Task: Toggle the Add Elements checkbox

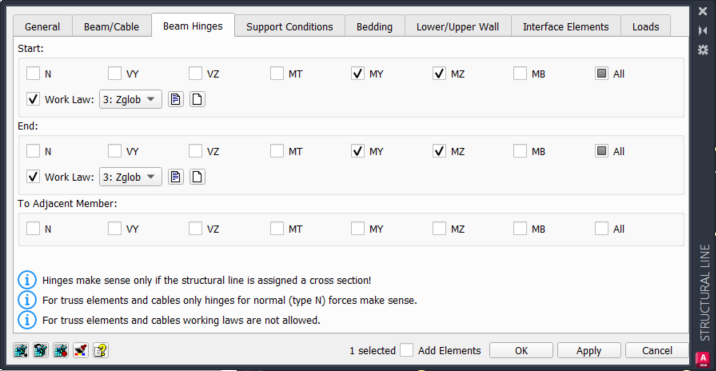Action: (406, 350)
